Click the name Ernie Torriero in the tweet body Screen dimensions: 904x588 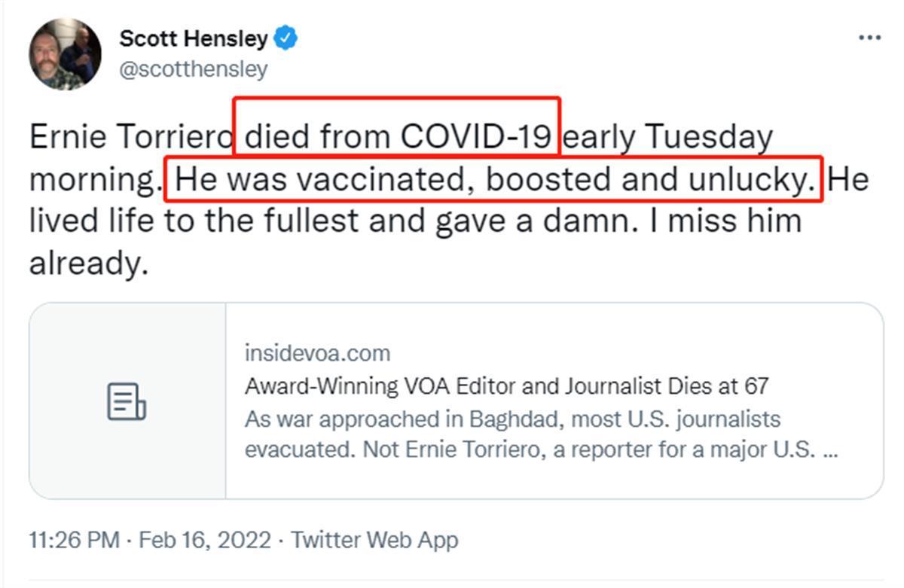tap(130, 137)
